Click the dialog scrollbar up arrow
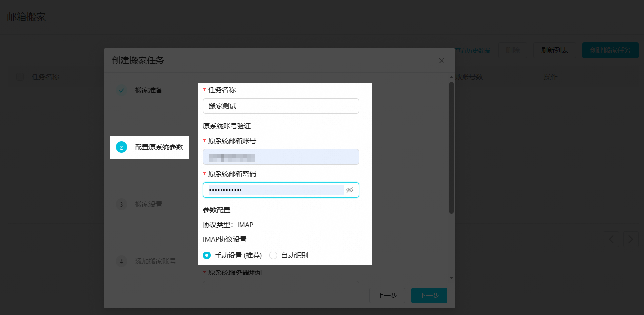Screen dimensions: 644x315 click(451, 77)
